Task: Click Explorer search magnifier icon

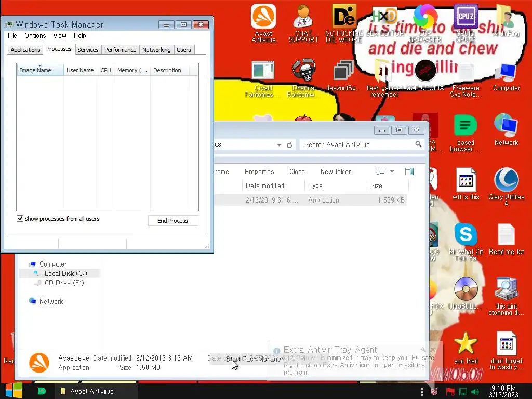Action: 418,144
